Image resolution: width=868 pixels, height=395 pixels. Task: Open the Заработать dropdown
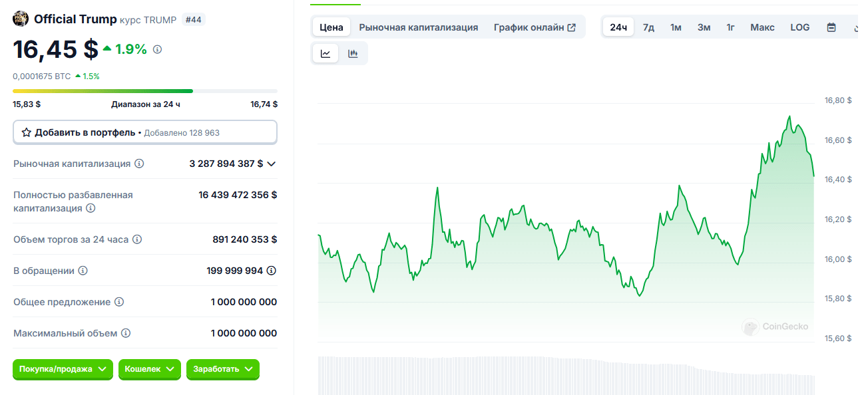[223, 369]
